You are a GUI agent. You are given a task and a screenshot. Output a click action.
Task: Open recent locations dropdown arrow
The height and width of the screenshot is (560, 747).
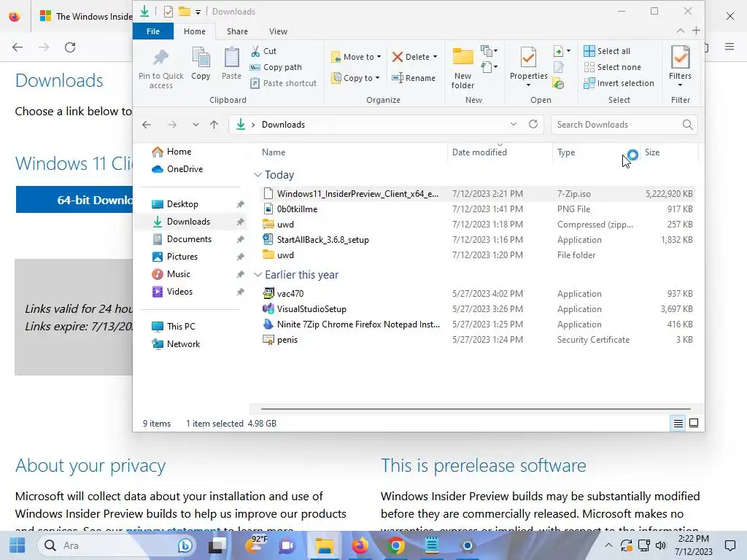click(x=196, y=125)
